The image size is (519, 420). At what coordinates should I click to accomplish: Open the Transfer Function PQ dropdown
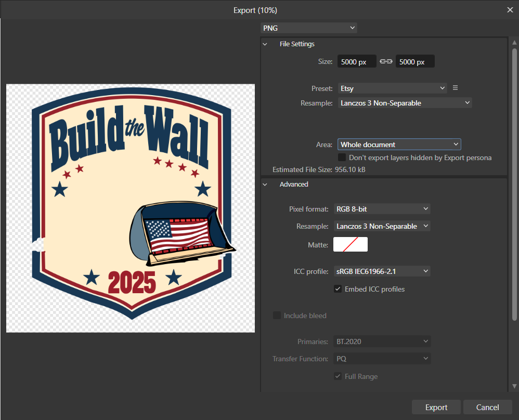coord(382,359)
